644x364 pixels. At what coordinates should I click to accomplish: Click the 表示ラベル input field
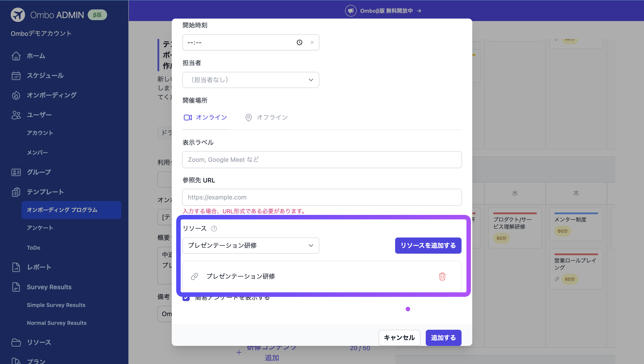tap(322, 160)
